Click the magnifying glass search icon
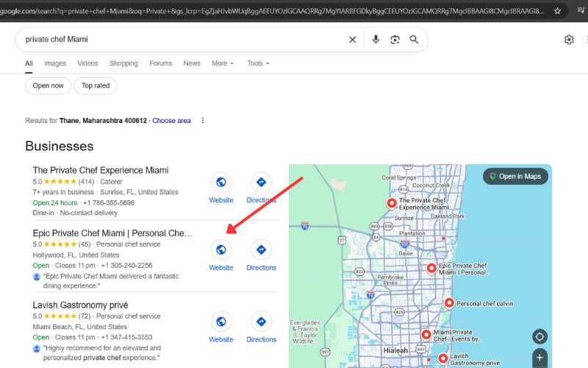Screen dimensions: 588x368 click(x=415, y=40)
